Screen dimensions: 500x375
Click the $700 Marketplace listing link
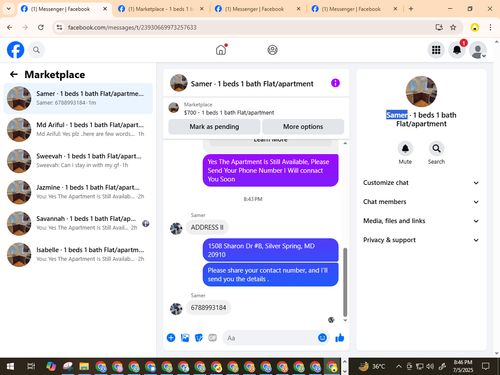point(229,113)
